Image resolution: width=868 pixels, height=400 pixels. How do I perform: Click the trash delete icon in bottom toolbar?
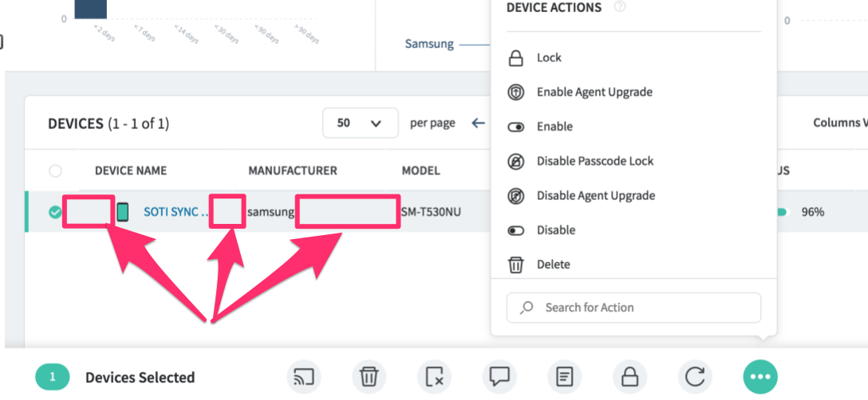point(368,376)
